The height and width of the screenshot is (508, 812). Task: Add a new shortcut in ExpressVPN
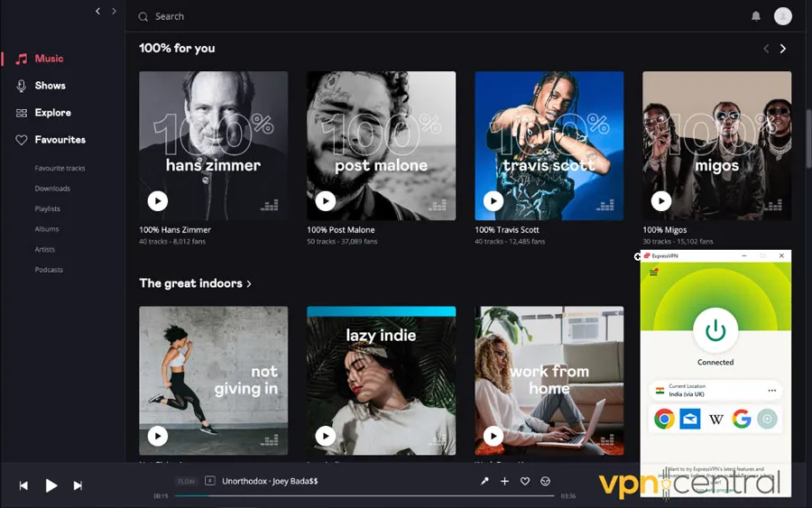(x=767, y=419)
